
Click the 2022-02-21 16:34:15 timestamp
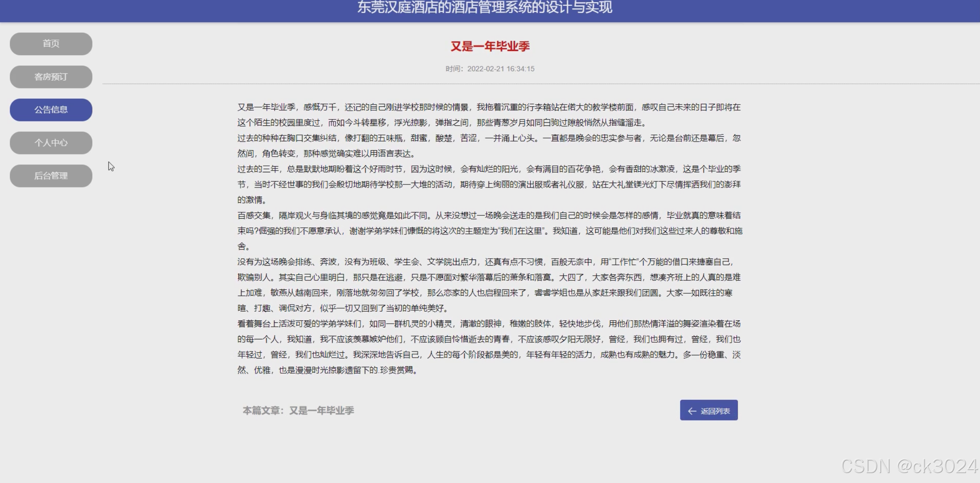[x=500, y=69]
